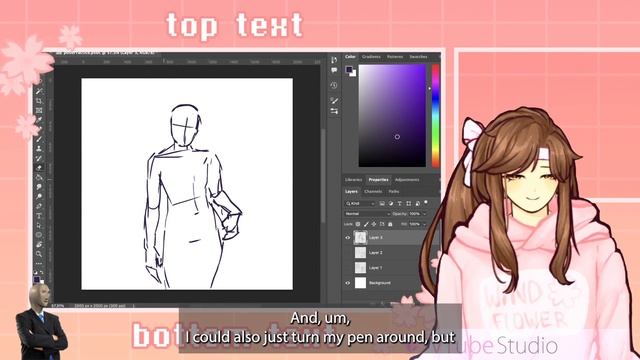Toggle lock all padlock icon
640x360 pixels.
pos(390,224)
